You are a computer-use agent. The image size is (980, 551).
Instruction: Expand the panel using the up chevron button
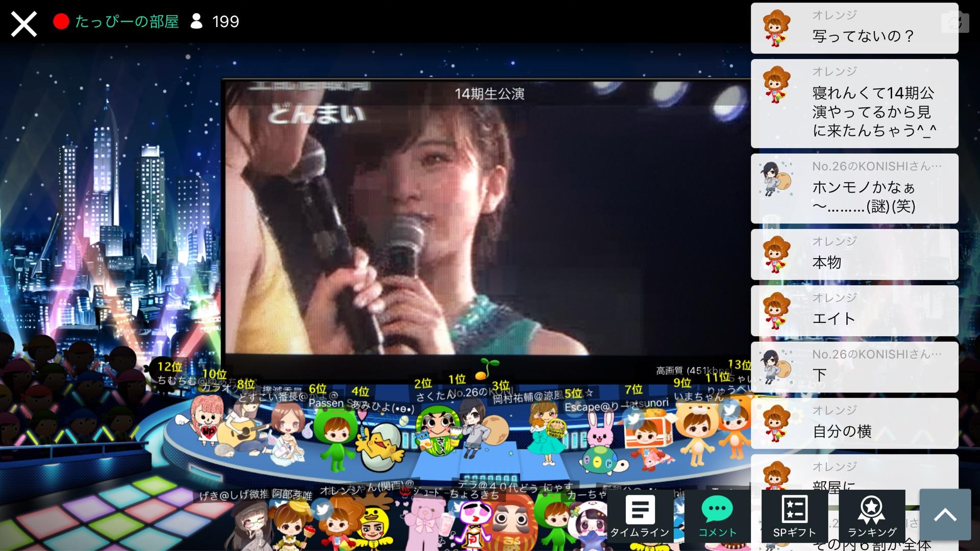[945, 514]
